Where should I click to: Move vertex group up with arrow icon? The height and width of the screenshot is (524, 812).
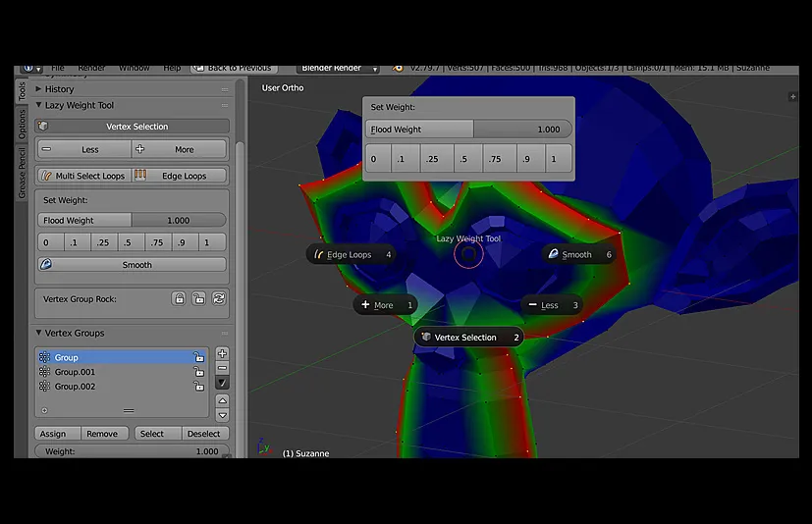point(222,400)
